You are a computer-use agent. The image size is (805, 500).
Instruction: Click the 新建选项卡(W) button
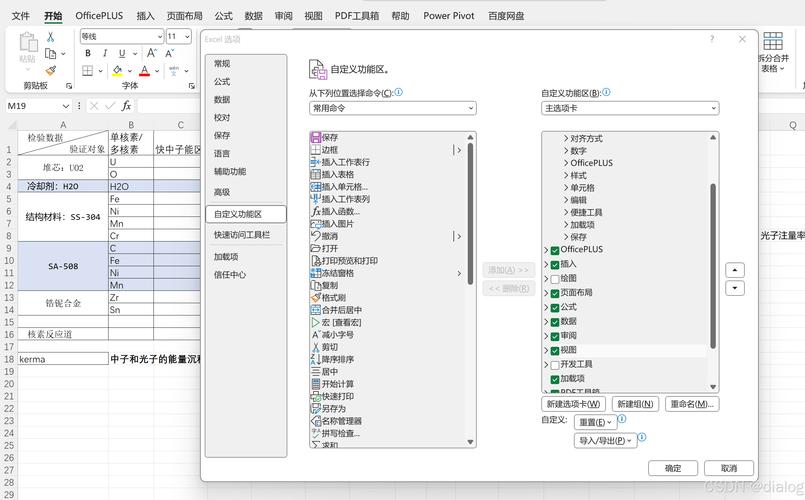click(573, 404)
